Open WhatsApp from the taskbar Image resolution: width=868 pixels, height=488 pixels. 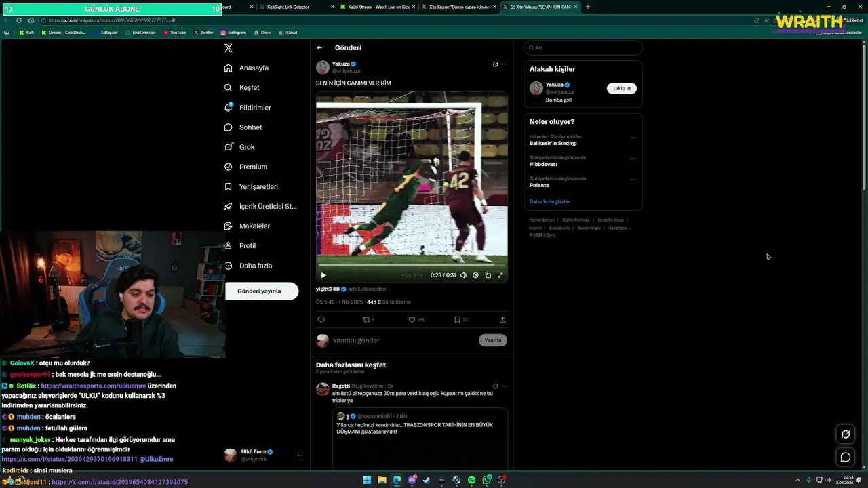click(x=487, y=480)
